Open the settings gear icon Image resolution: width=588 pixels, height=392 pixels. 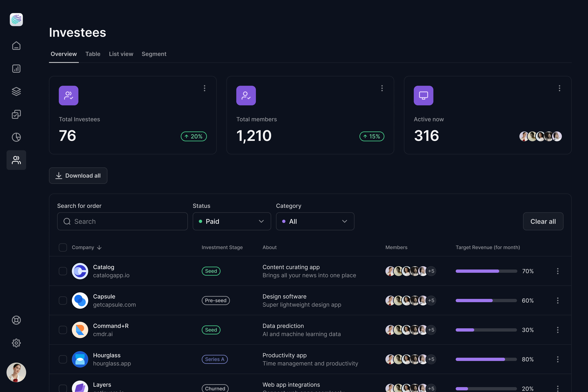pos(16,343)
